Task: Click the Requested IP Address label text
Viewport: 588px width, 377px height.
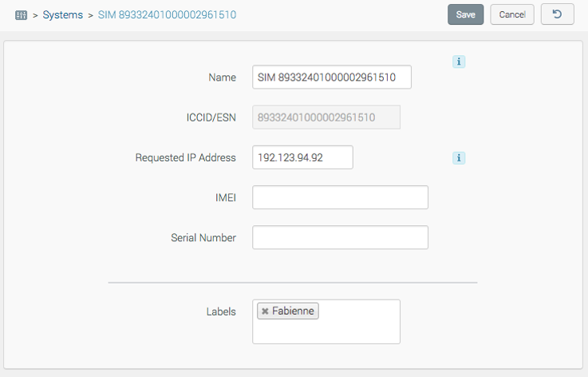Action: point(185,157)
